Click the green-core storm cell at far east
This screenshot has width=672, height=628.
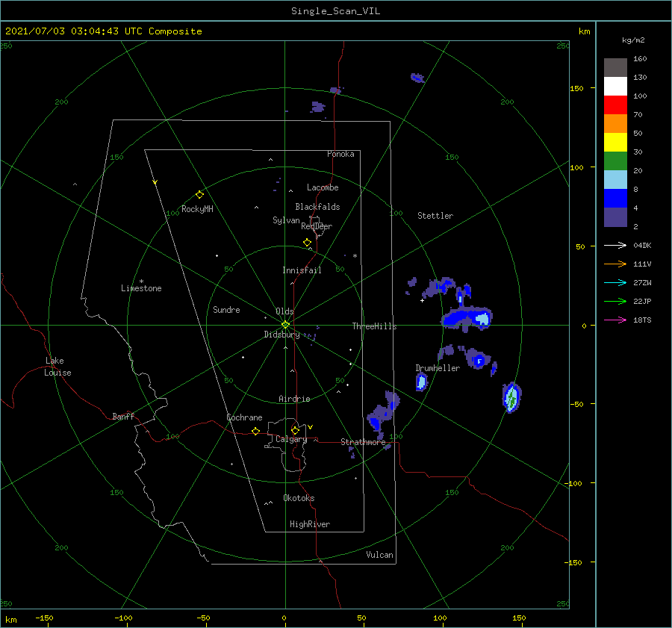pyautogui.click(x=511, y=398)
